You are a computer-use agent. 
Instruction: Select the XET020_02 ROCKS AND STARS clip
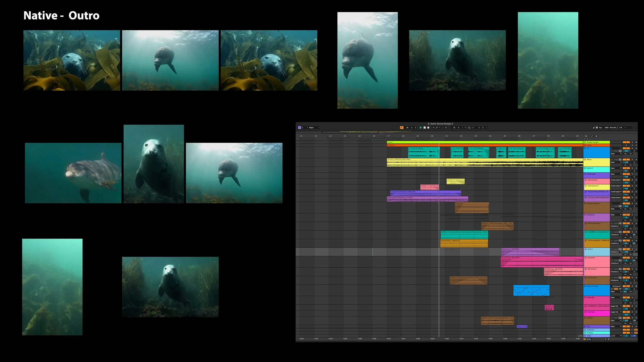(x=399, y=160)
